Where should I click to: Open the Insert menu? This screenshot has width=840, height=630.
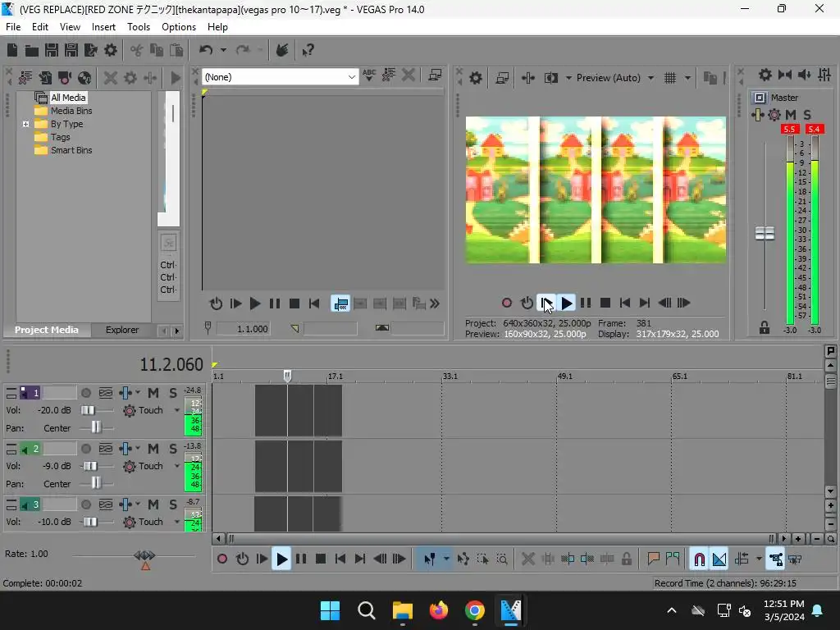click(x=103, y=27)
